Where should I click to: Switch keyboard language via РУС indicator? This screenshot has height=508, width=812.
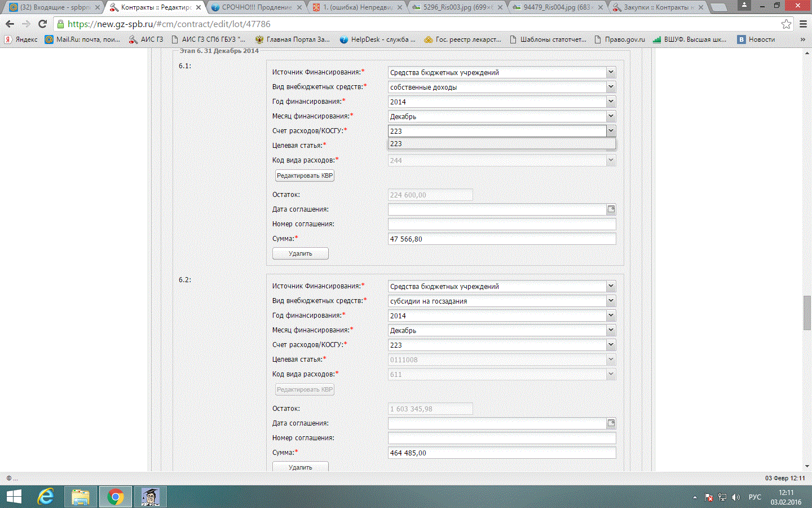point(754,497)
